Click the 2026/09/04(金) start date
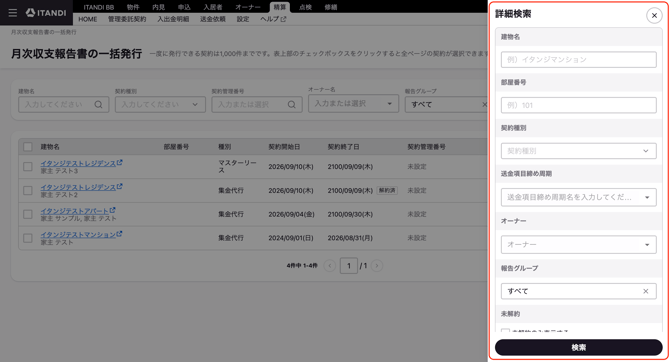Image resolution: width=670 pixels, height=362 pixels. pos(291,214)
